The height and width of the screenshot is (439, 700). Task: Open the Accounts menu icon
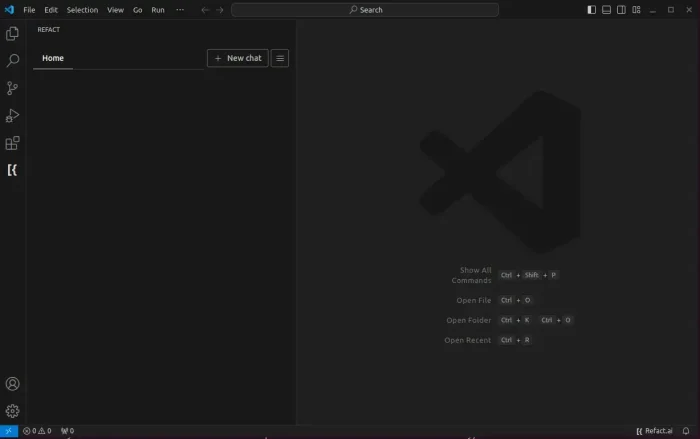pyautogui.click(x=12, y=384)
